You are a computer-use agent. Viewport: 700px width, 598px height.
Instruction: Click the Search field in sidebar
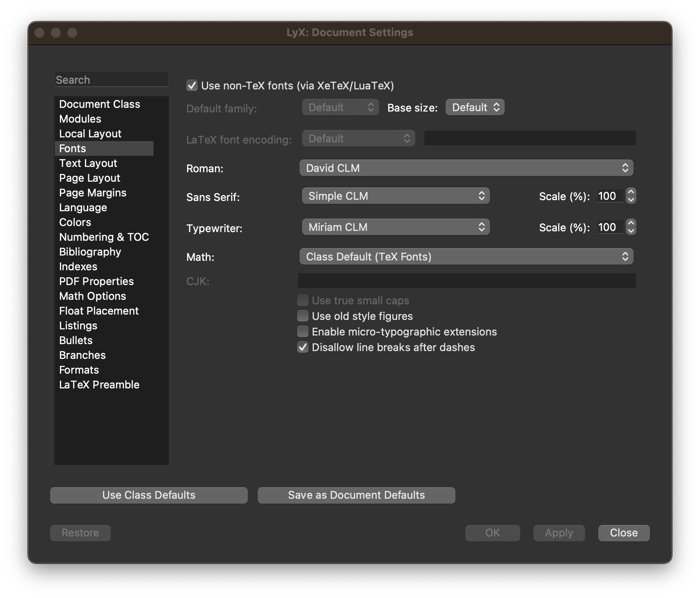[111, 80]
